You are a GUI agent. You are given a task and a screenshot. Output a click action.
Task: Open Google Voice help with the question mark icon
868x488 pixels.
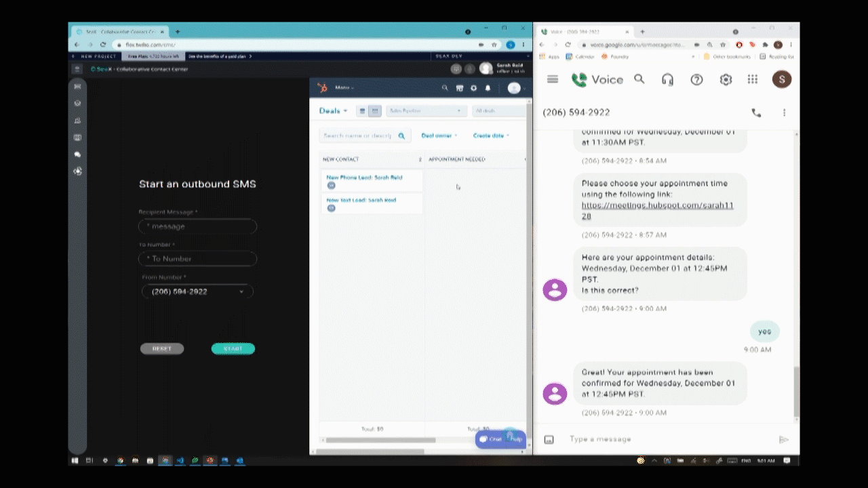(x=696, y=79)
